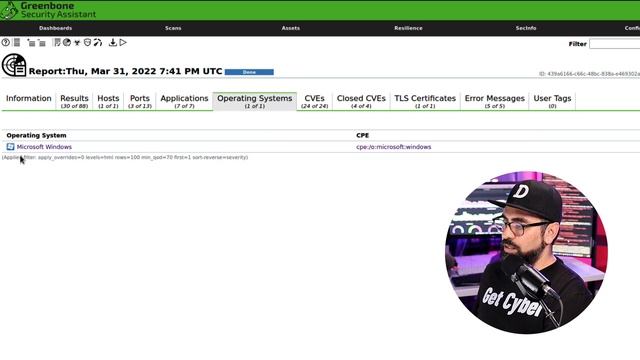This screenshot has height=360, width=640.
Task: Click the performance gauge icon
Action: point(98,42)
